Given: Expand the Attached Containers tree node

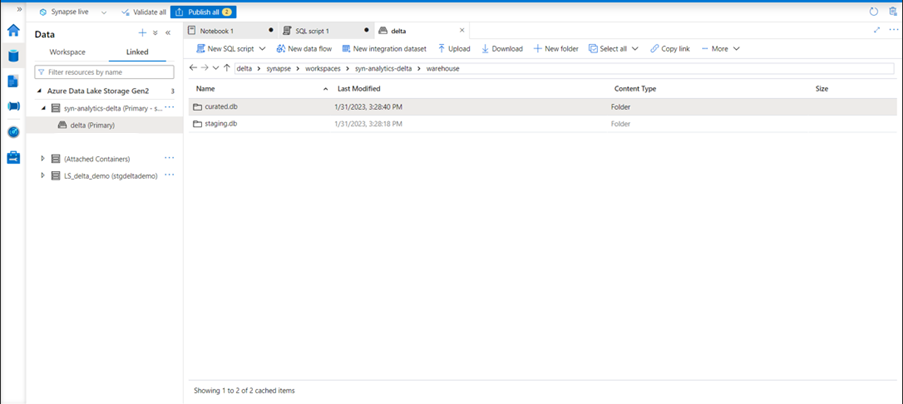Looking at the screenshot, I should [42, 158].
